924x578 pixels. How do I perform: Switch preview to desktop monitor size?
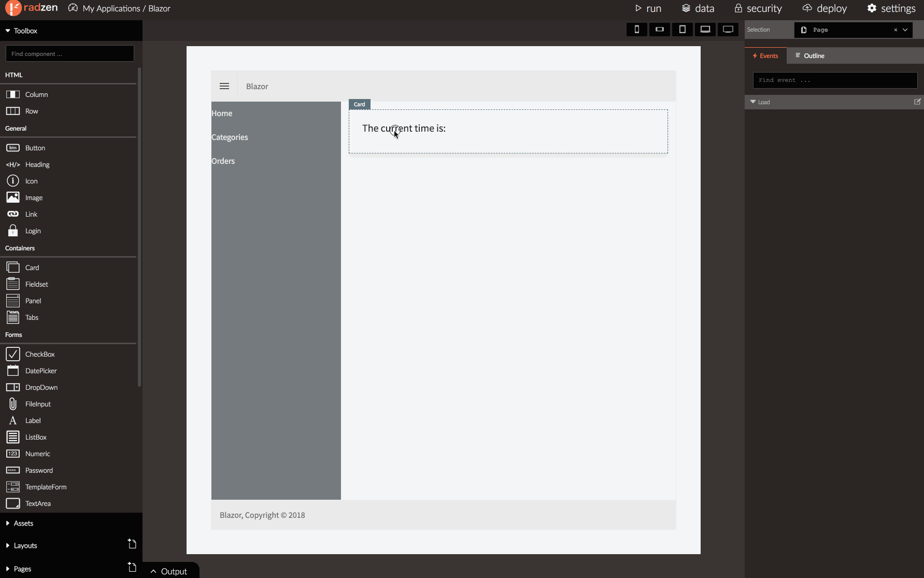(x=728, y=30)
